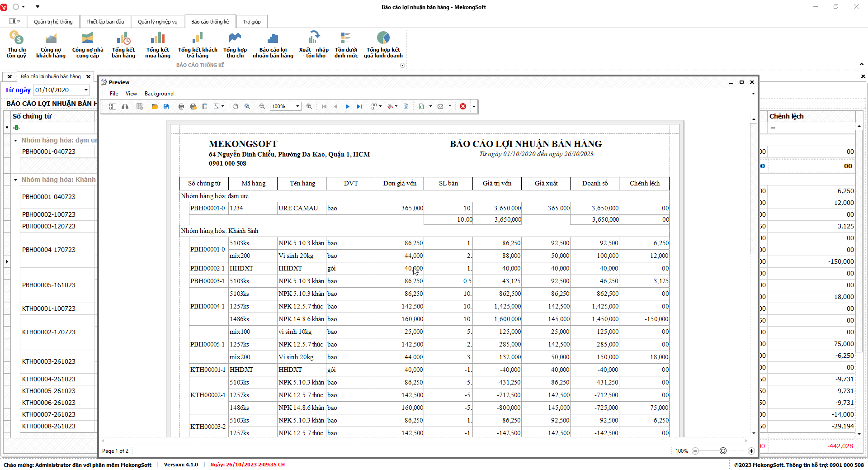The width and height of the screenshot is (868, 470).
Task: Open the Tồn dưới định mức report
Action: point(346,45)
